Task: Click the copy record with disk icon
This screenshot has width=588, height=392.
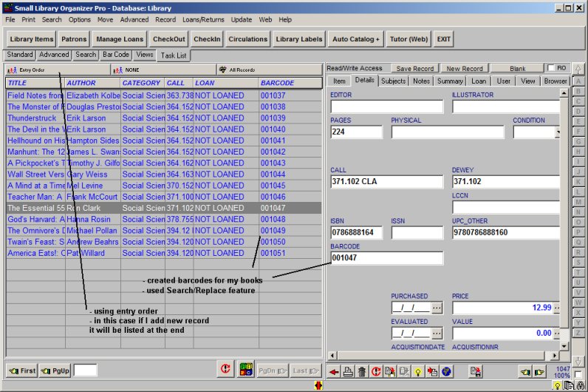Action: [389, 372]
